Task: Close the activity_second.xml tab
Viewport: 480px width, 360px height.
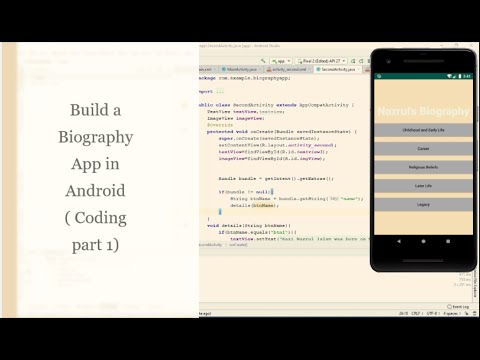Action: (x=310, y=69)
